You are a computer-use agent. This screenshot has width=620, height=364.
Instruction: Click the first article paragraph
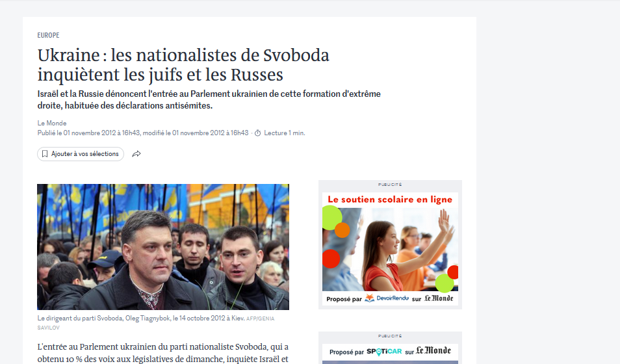point(163,353)
